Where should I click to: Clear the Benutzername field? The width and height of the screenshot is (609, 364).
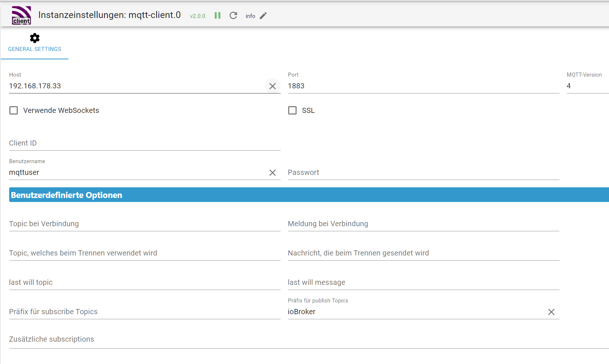click(x=273, y=173)
